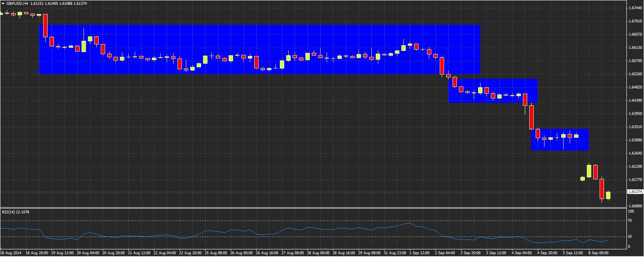Click the 1 Sep 12:00 time label
Screen dimensions: 644x257
(x=419, y=253)
